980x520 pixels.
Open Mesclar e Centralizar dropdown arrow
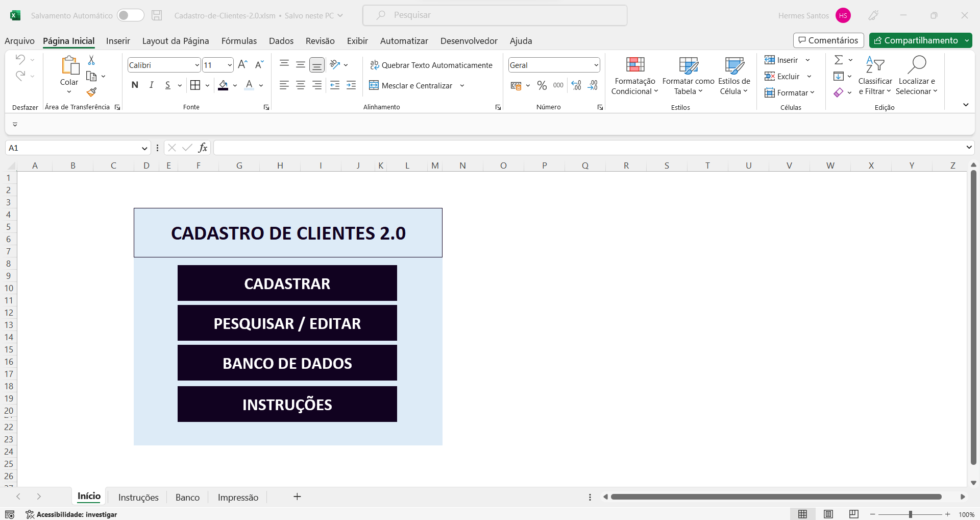[x=462, y=86]
